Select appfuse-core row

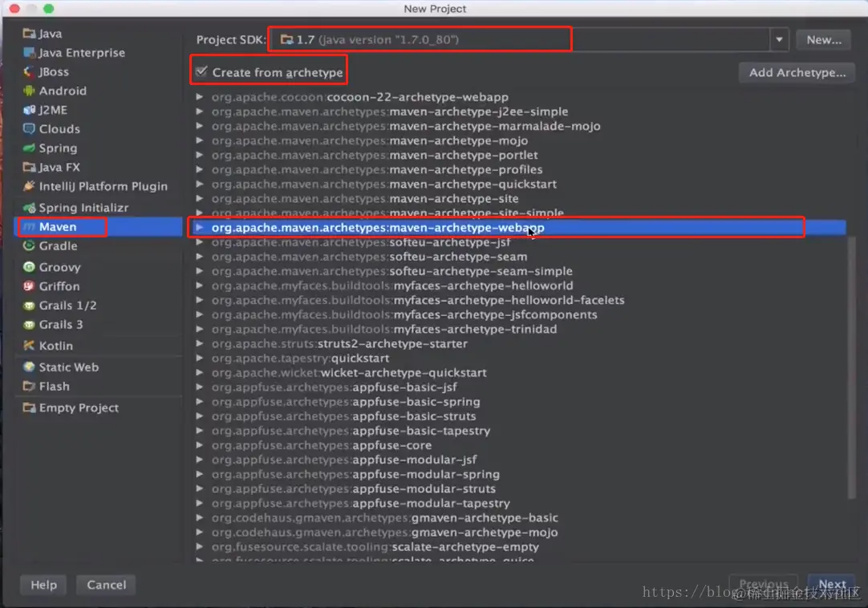[x=521, y=445]
